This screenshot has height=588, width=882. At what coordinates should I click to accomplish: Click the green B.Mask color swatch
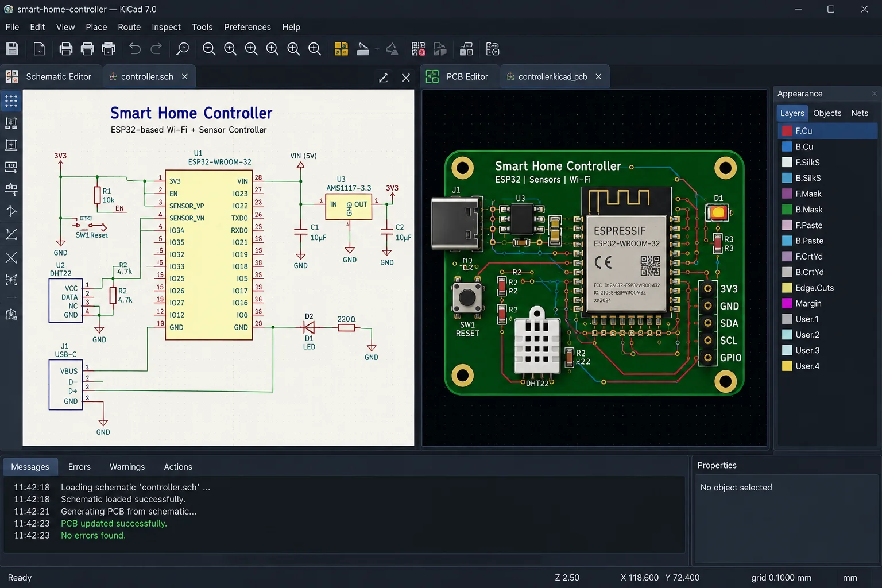787,210
